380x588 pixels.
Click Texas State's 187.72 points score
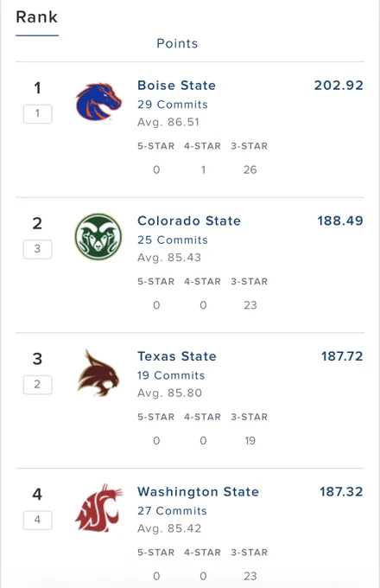tap(342, 356)
